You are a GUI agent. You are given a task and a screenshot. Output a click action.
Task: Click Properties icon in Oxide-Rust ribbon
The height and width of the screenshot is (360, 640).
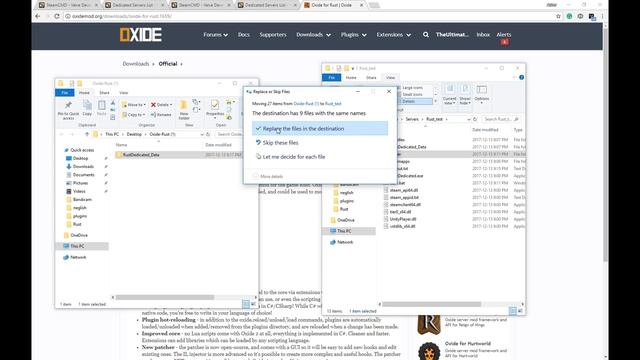pyautogui.click(x=215, y=109)
